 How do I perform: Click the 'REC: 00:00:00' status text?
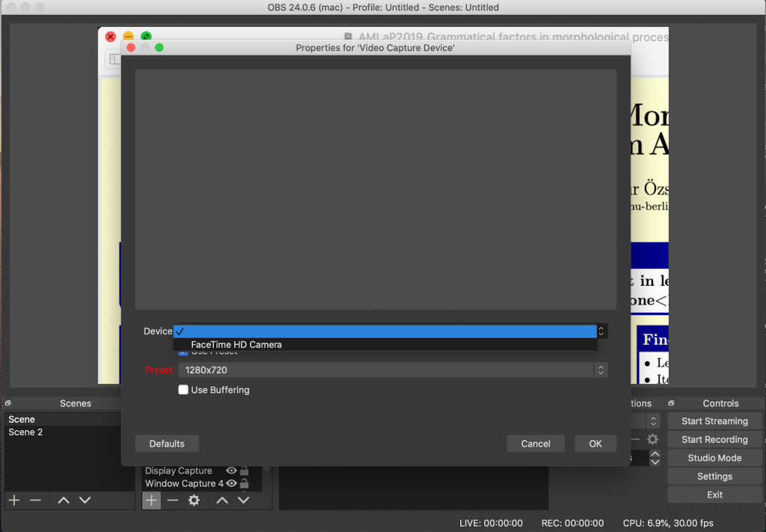click(x=572, y=523)
